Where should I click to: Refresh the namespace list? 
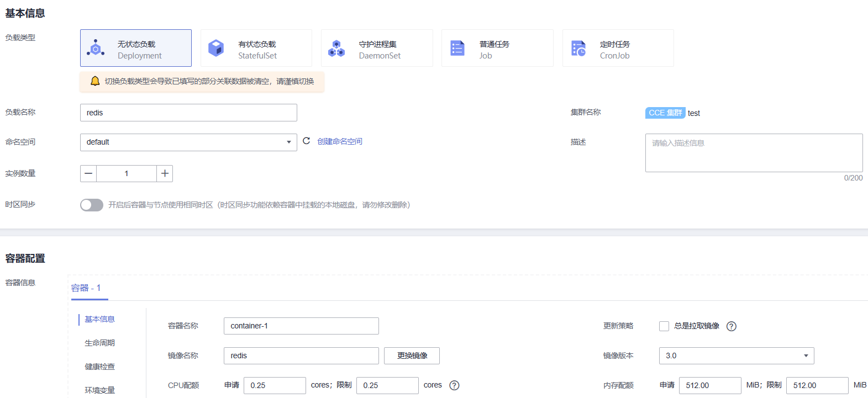[307, 141]
